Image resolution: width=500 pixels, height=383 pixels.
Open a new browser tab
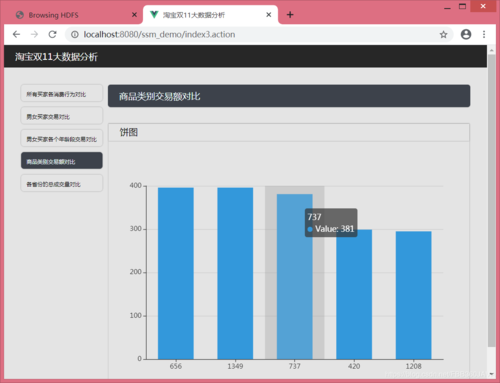point(290,15)
